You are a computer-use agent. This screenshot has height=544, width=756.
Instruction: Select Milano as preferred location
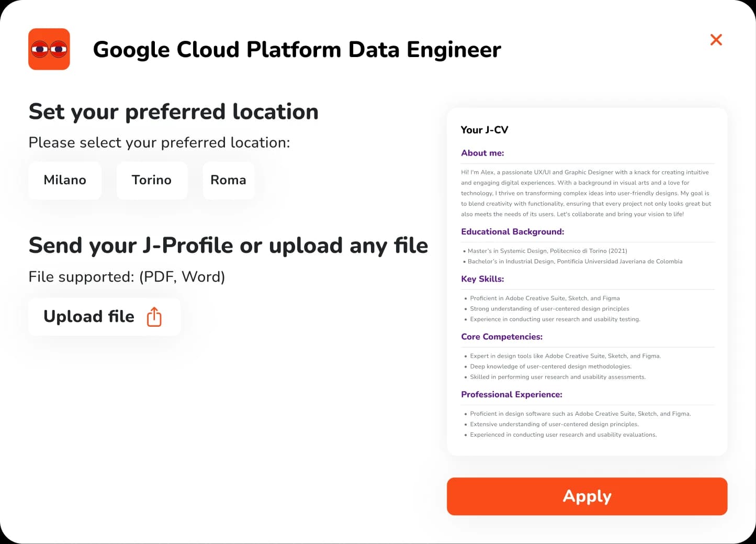pyautogui.click(x=65, y=180)
